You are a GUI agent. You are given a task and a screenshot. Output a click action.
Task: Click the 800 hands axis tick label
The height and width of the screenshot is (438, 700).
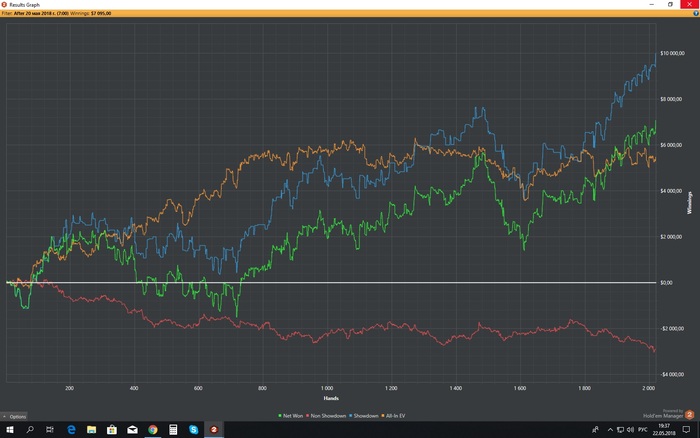click(262, 388)
